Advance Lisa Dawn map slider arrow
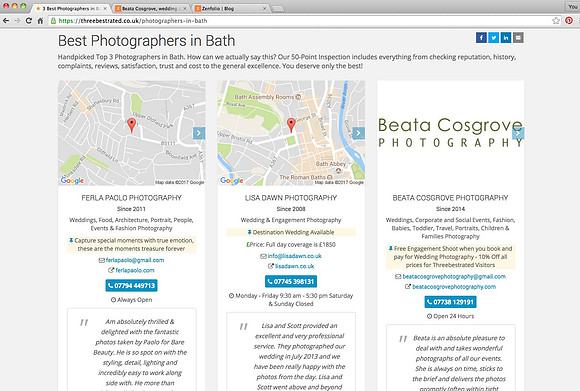The height and width of the screenshot is (391, 580). 358,133
